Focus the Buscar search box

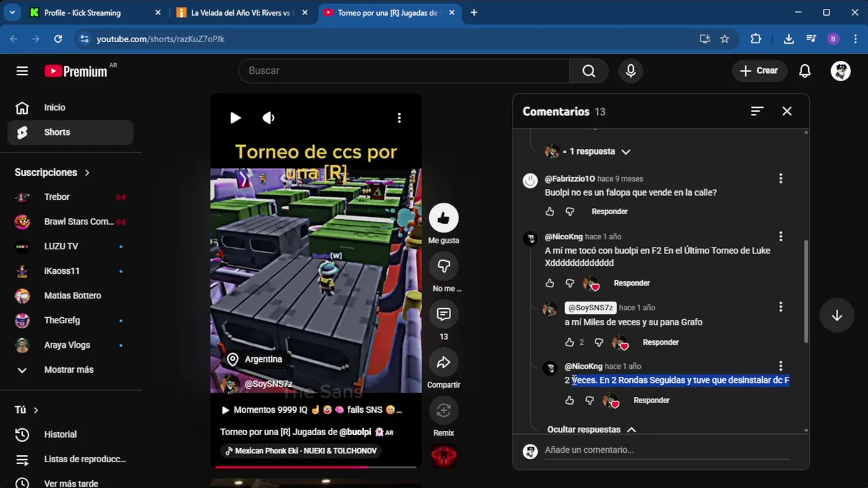pos(404,70)
